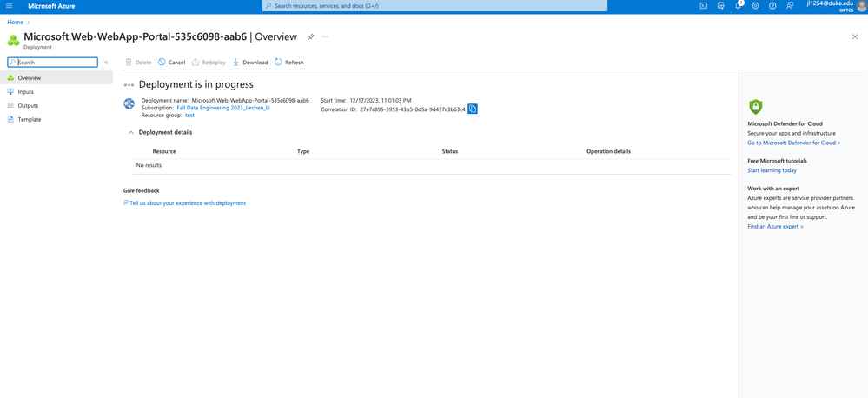Go to the Home breadcrumb
This screenshot has height=398, width=868.
point(15,22)
